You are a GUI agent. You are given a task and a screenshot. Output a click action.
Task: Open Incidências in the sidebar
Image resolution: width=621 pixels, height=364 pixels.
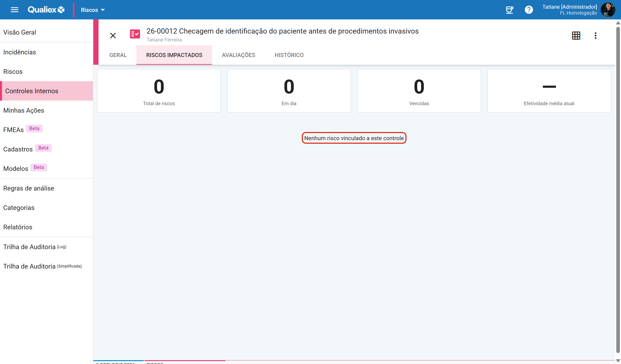pos(47,52)
